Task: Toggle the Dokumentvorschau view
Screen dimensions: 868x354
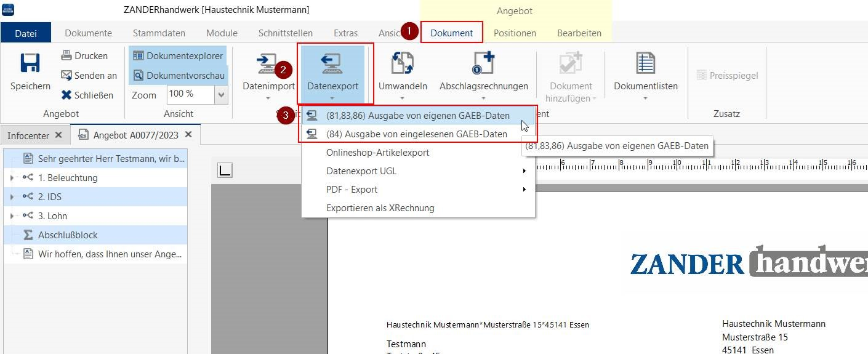Action: click(x=178, y=76)
